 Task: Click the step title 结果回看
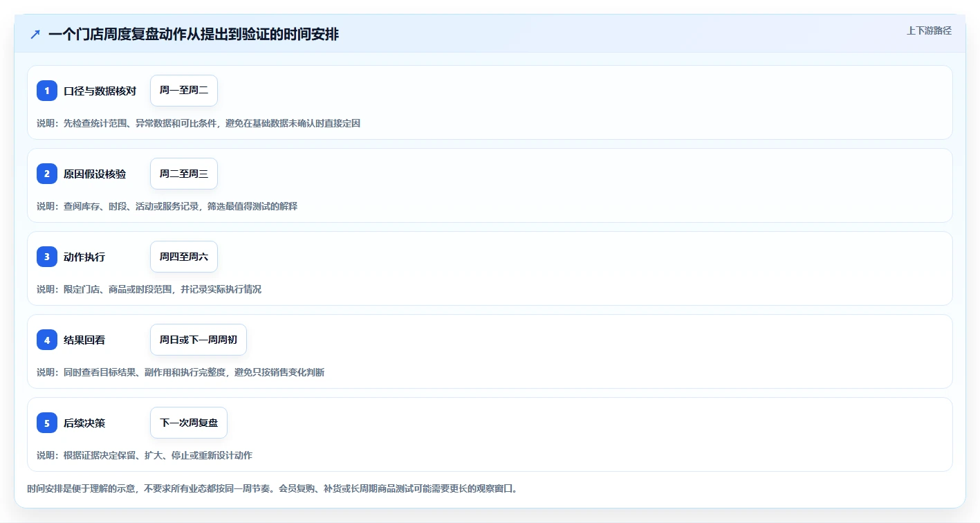(x=84, y=340)
